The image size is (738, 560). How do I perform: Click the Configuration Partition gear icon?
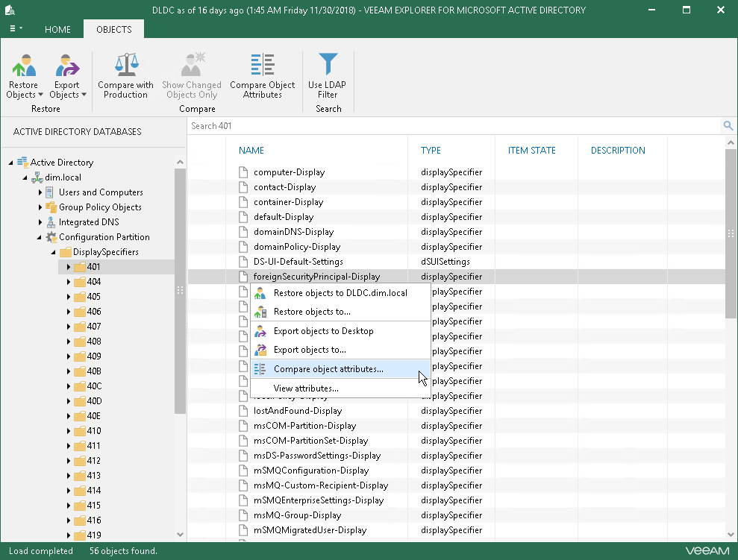[51, 237]
